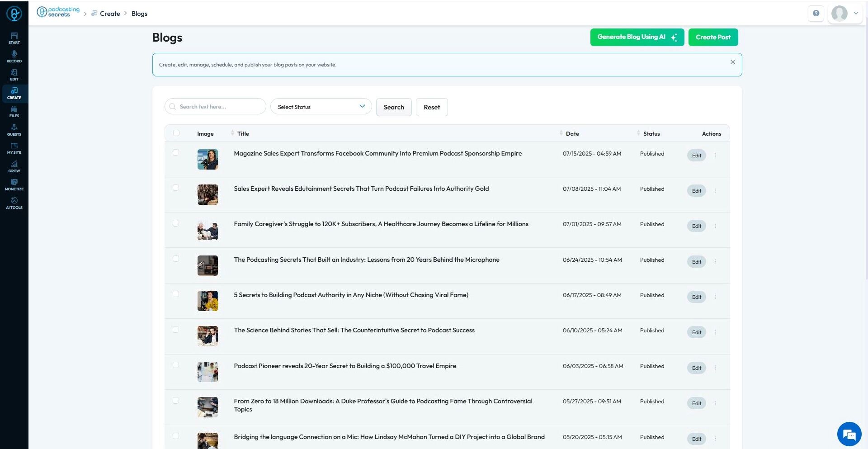Select checkbox for Family Caregiver's Struggle post
Image resolution: width=868 pixels, height=449 pixels.
(x=176, y=223)
